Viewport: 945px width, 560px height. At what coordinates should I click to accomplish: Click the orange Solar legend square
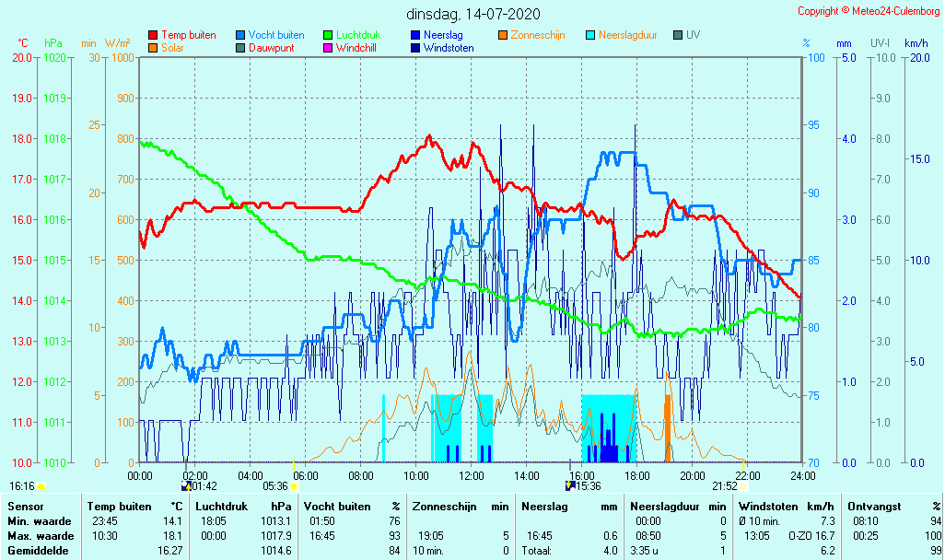coord(153,48)
